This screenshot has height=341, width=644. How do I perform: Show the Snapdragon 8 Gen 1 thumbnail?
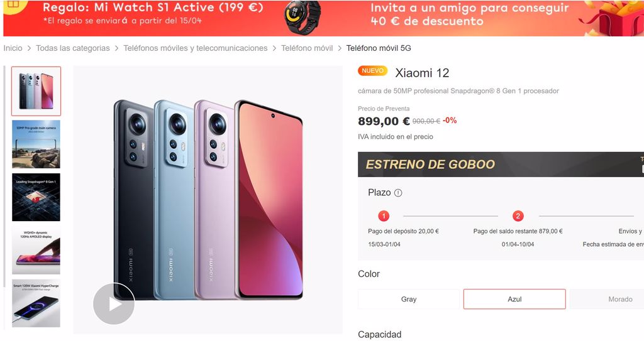click(36, 197)
